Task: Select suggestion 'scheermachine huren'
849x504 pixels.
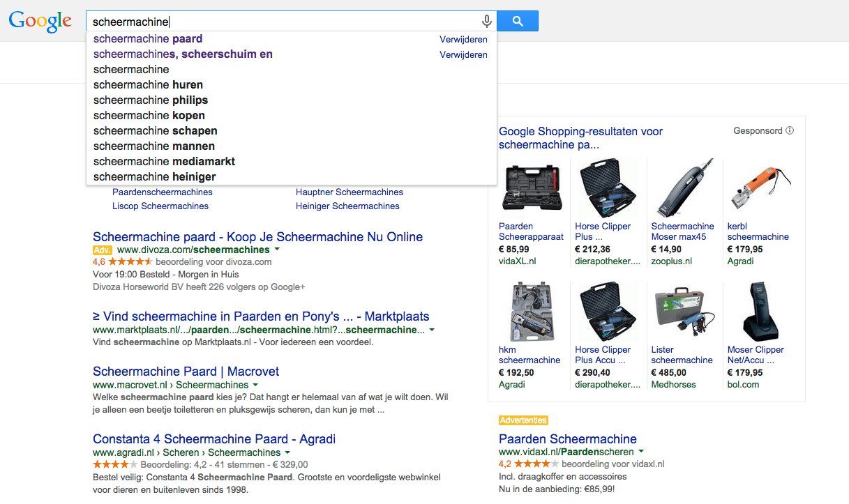Action: [x=148, y=85]
